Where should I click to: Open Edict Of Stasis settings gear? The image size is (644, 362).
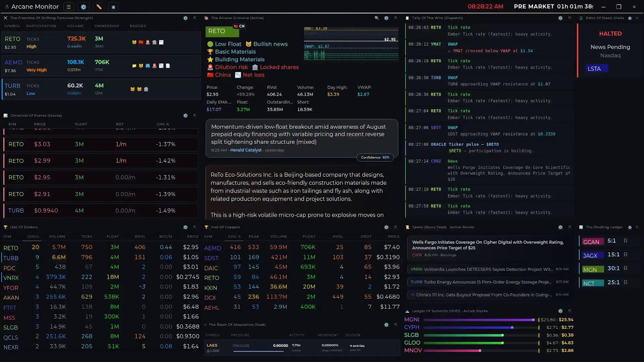[629, 18]
